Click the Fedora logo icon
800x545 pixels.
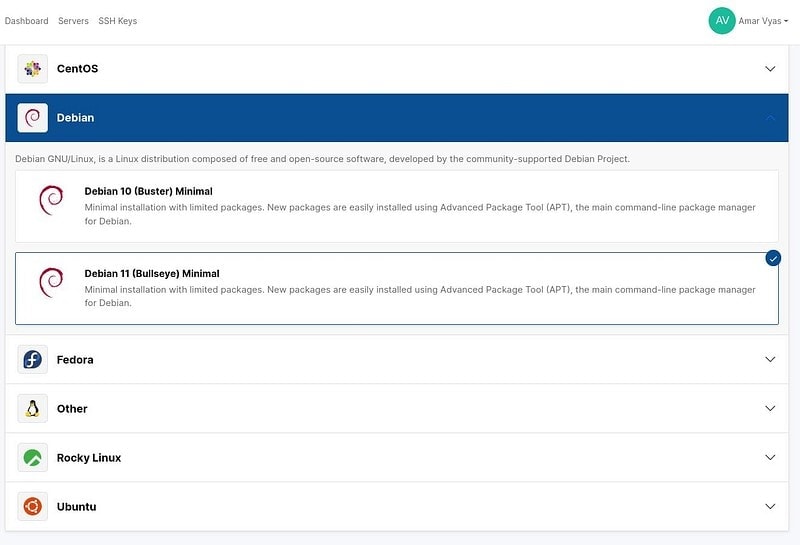point(33,359)
